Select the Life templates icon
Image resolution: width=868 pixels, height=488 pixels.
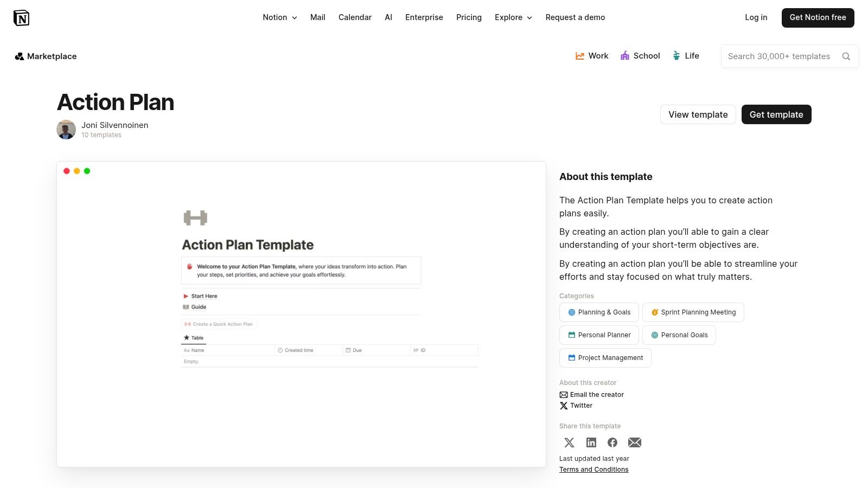click(676, 55)
